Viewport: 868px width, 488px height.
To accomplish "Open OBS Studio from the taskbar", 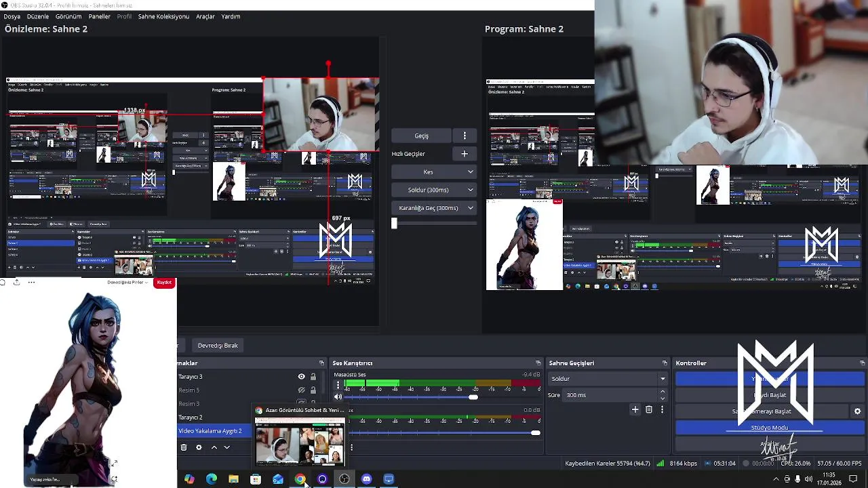I will pyautogui.click(x=344, y=479).
